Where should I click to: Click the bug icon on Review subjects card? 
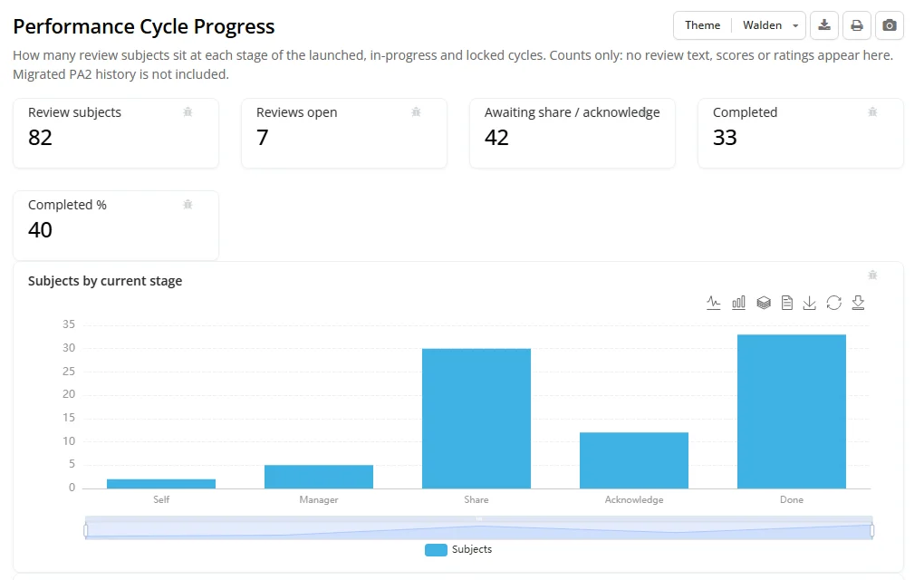click(x=188, y=112)
